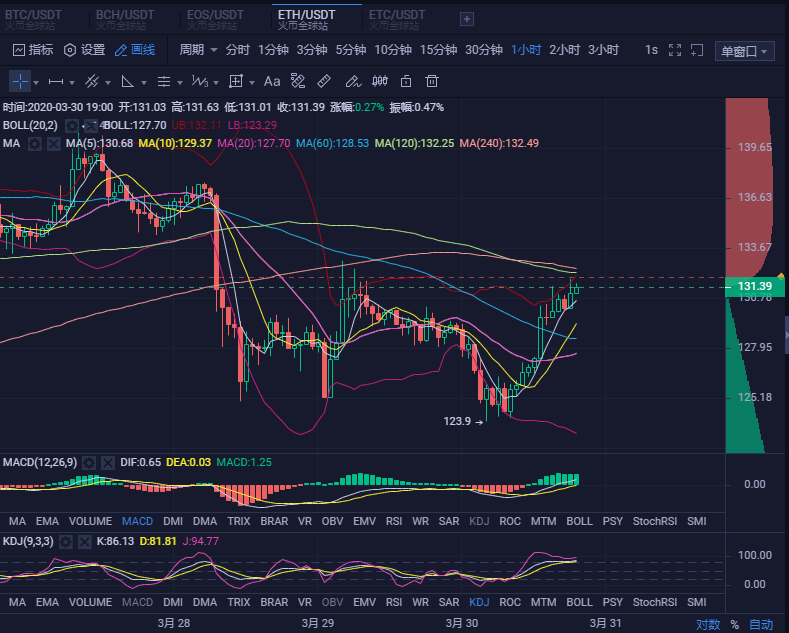This screenshot has width=789, height=633.
Task: Enable the % percent price scale
Action: [x=735, y=624]
